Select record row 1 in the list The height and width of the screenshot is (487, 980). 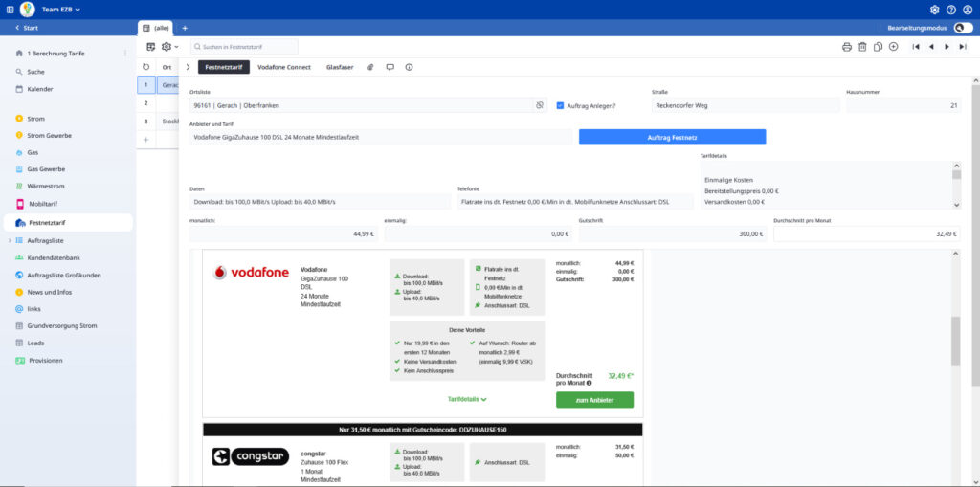coord(145,85)
